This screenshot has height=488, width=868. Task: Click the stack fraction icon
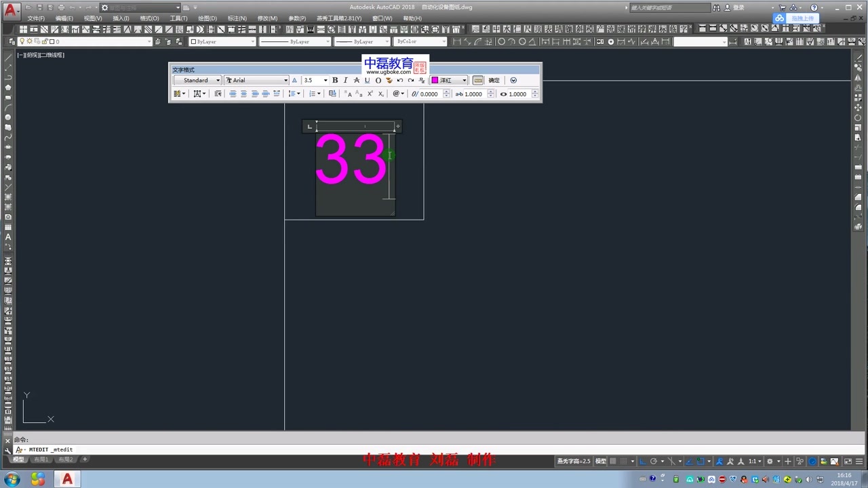click(x=422, y=80)
